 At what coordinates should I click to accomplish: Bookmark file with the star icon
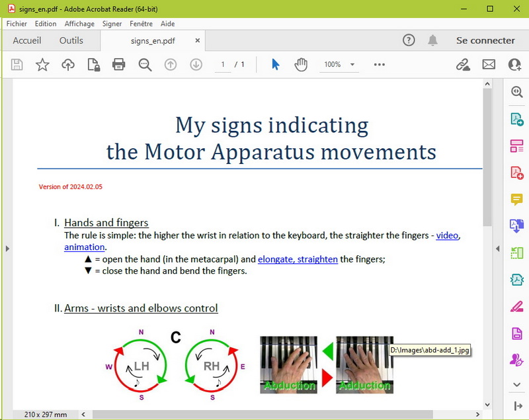click(x=42, y=64)
